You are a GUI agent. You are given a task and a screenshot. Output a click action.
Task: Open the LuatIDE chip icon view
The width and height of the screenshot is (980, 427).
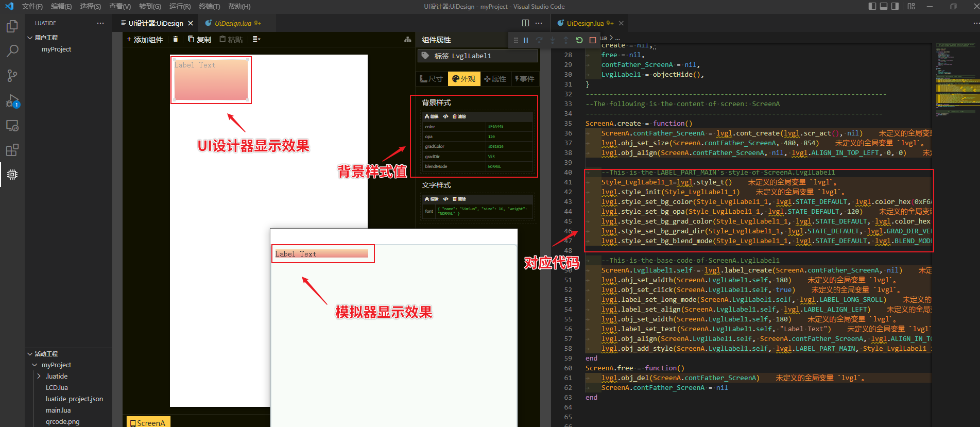pyautogui.click(x=12, y=175)
